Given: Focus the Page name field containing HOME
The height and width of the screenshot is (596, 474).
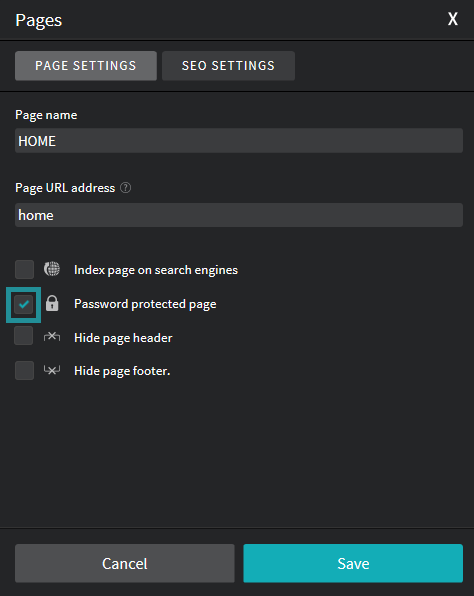Looking at the screenshot, I should [239, 141].
